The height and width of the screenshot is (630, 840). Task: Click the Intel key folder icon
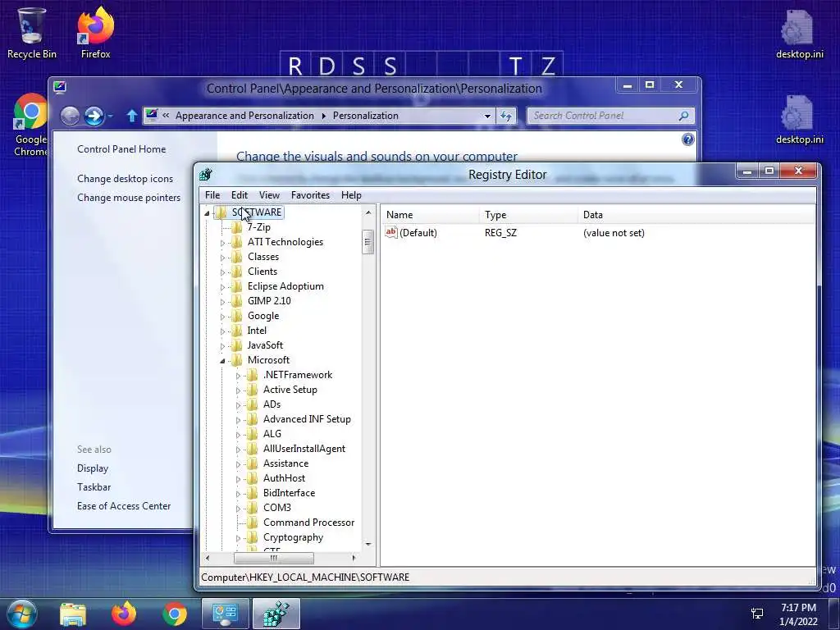coord(237,331)
